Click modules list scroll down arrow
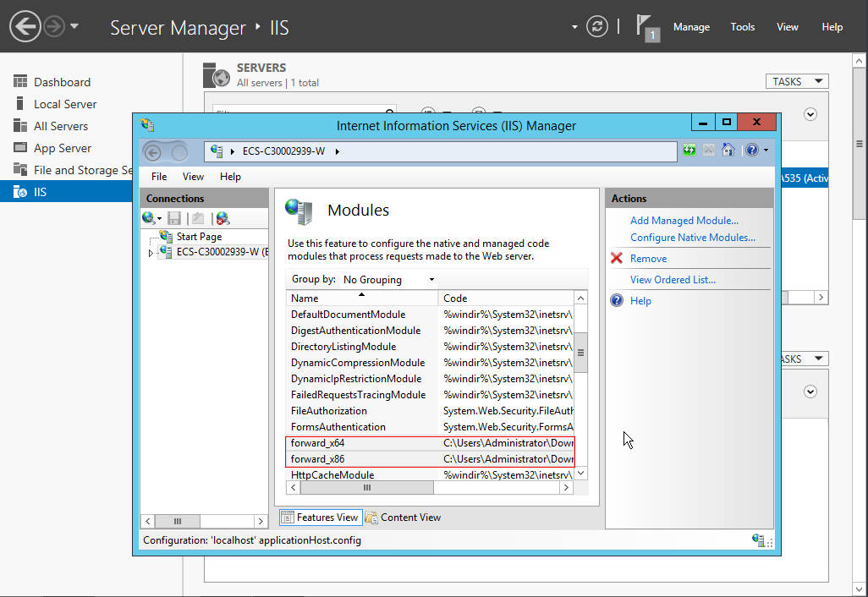868x597 pixels. coord(580,473)
